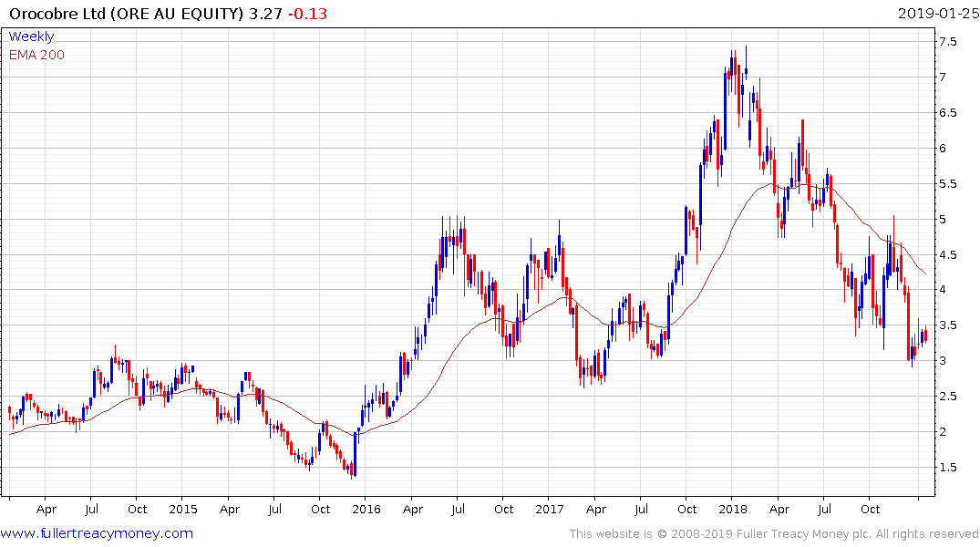Screen dimensions: 980x547
Task: Click the 7 price axis label
Action: 944,77
